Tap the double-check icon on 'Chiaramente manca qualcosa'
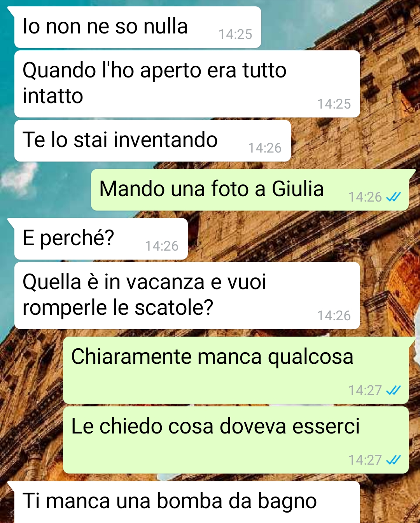This screenshot has width=420, height=523. click(x=393, y=390)
